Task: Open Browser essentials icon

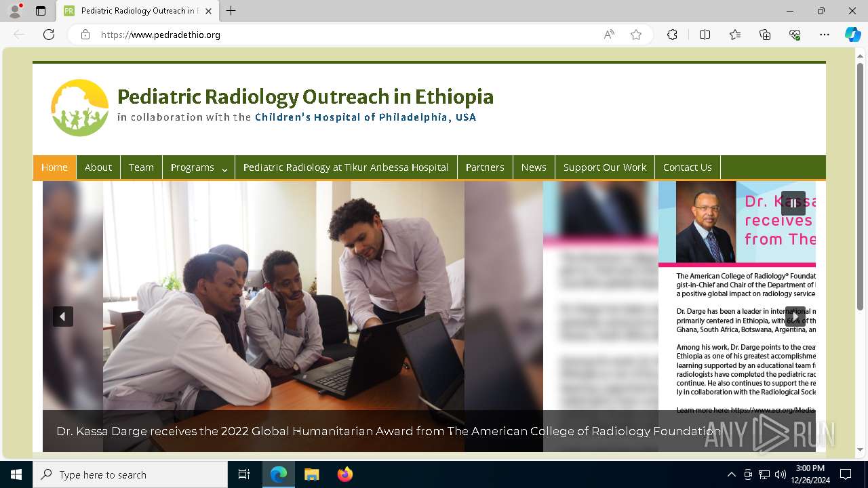Action: 795,35
